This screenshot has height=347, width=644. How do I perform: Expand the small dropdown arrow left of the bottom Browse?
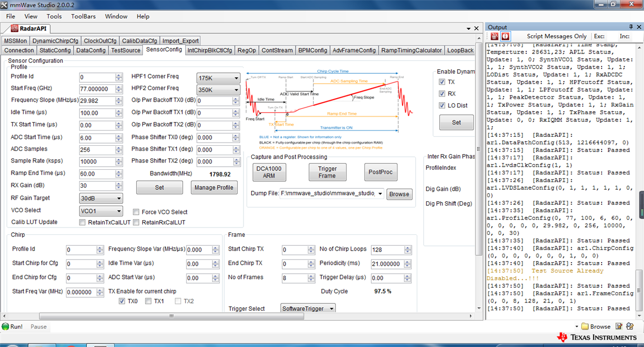(x=576, y=327)
